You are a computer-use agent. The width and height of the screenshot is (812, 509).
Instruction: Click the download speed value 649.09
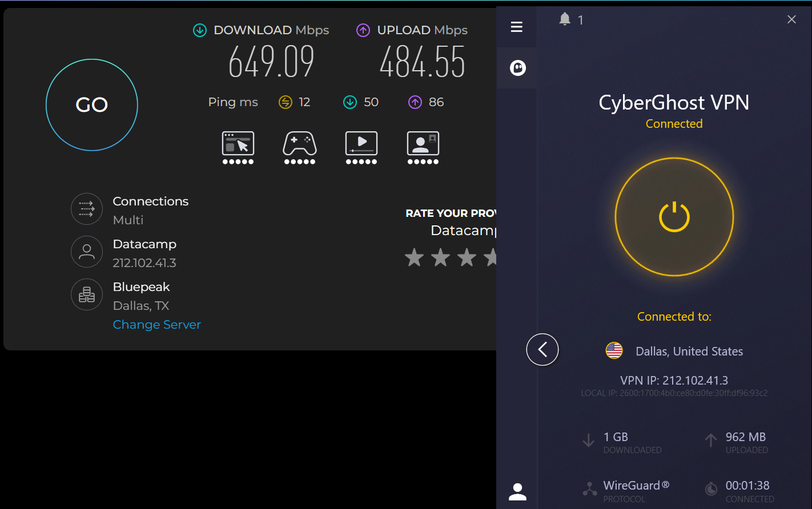pos(271,62)
